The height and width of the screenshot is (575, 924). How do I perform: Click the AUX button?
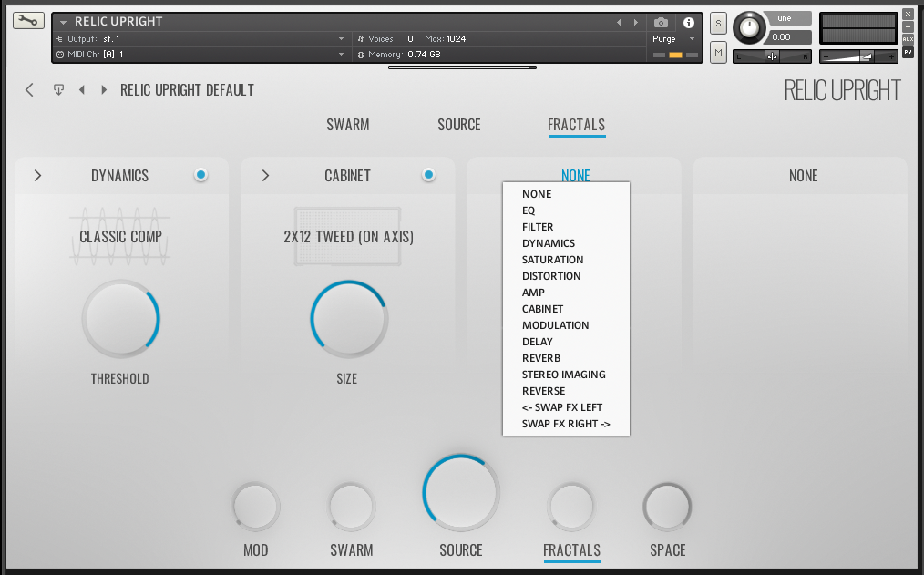[908, 40]
